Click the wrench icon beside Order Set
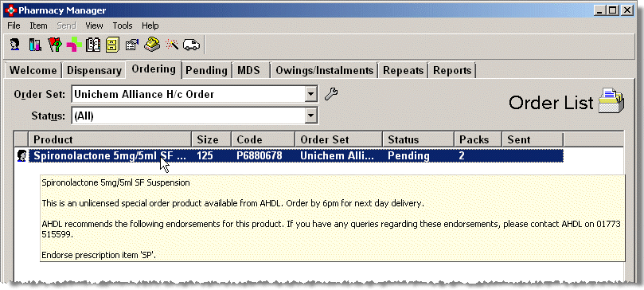Image resolution: width=644 pixels, height=290 pixels. pyautogui.click(x=331, y=94)
